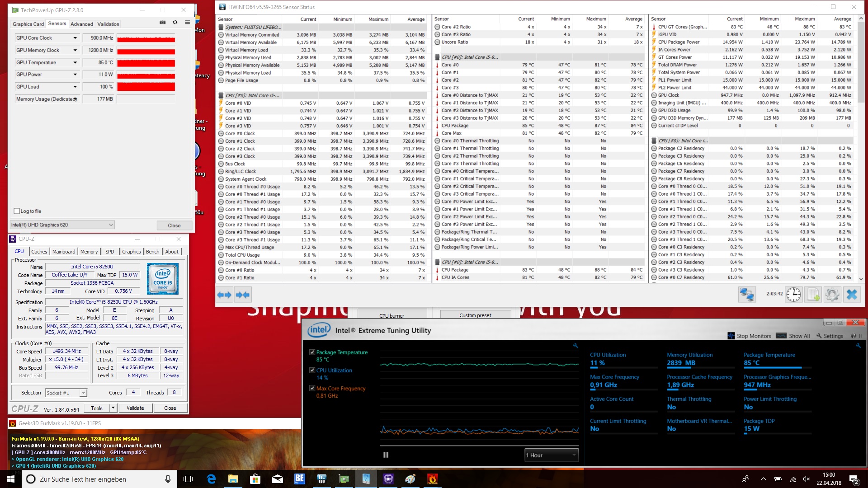Screen dimensions: 868x488
Task: Click the GPU-Z refresh icon
Action: coord(175,23)
